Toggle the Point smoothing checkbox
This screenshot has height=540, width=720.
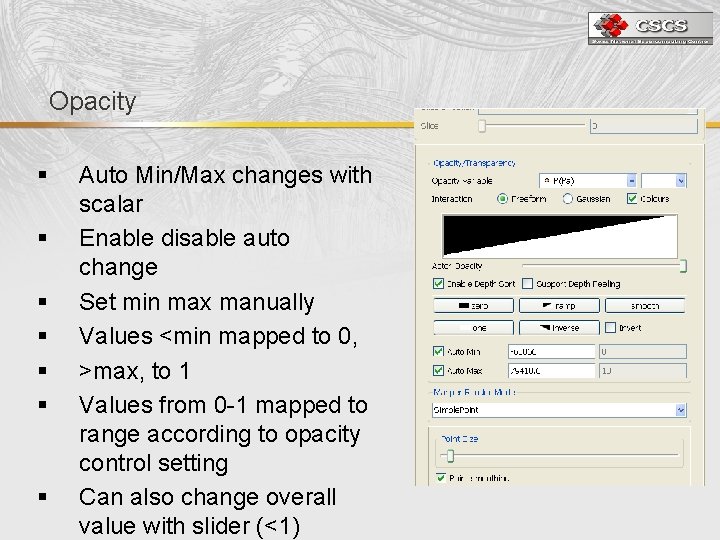(441, 478)
